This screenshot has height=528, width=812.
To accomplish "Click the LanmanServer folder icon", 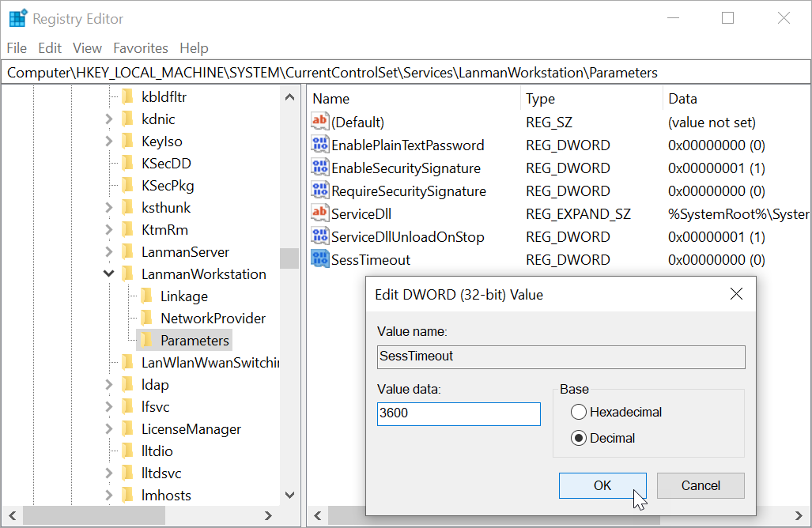I will click(128, 252).
